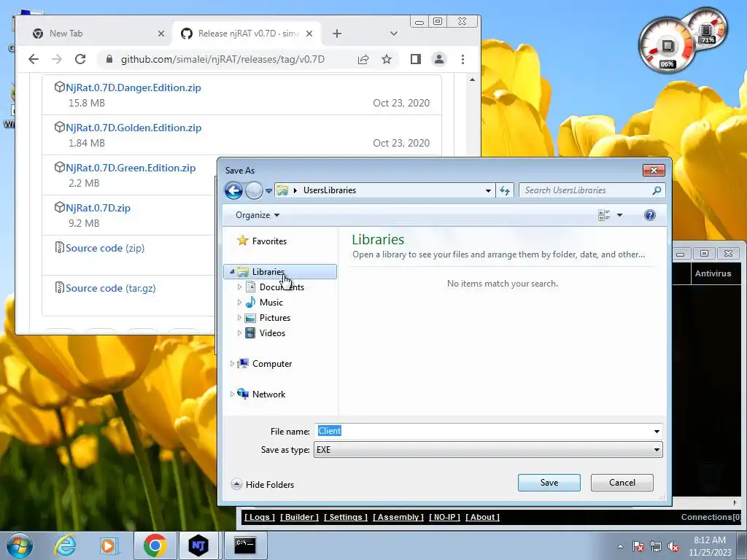
Task: Click the muted volume tray icon
Action: 673,546
